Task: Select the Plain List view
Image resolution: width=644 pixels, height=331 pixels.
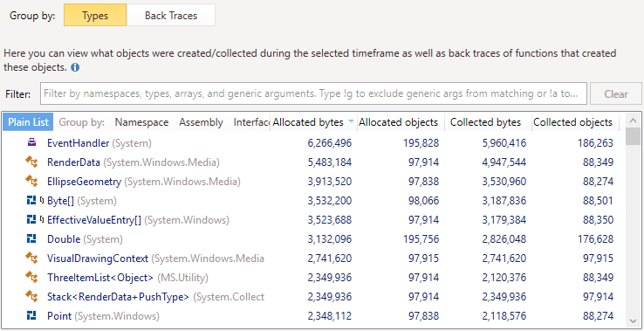Action: [28, 122]
